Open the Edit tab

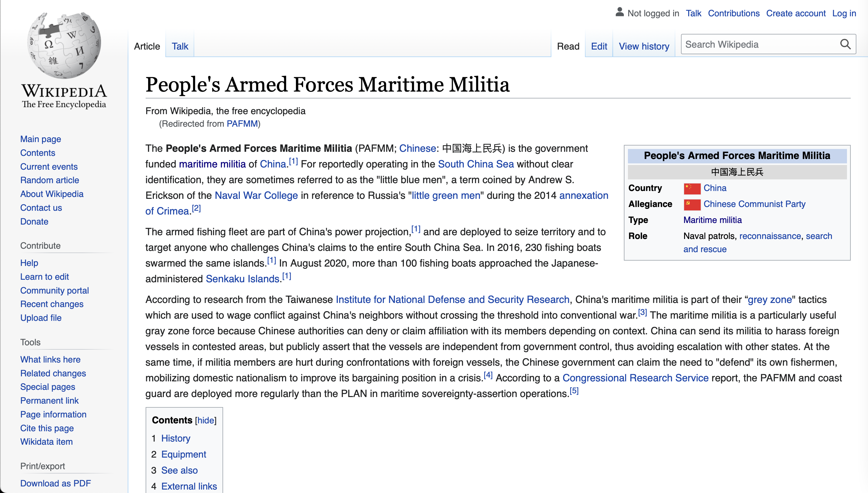click(599, 46)
